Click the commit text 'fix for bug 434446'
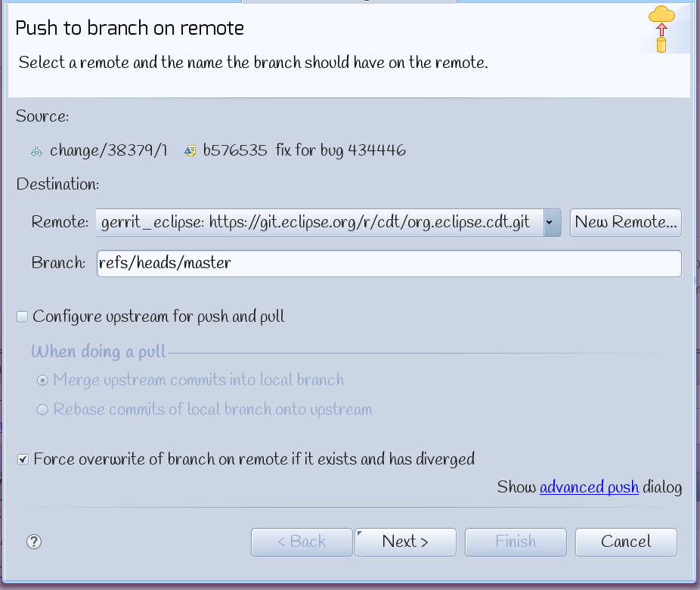Image resolution: width=700 pixels, height=590 pixels. (341, 150)
